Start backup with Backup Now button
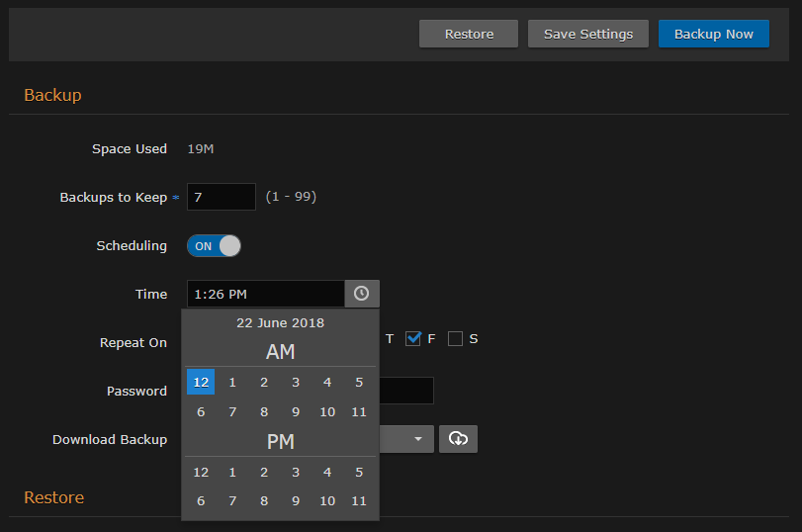 [x=713, y=34]
